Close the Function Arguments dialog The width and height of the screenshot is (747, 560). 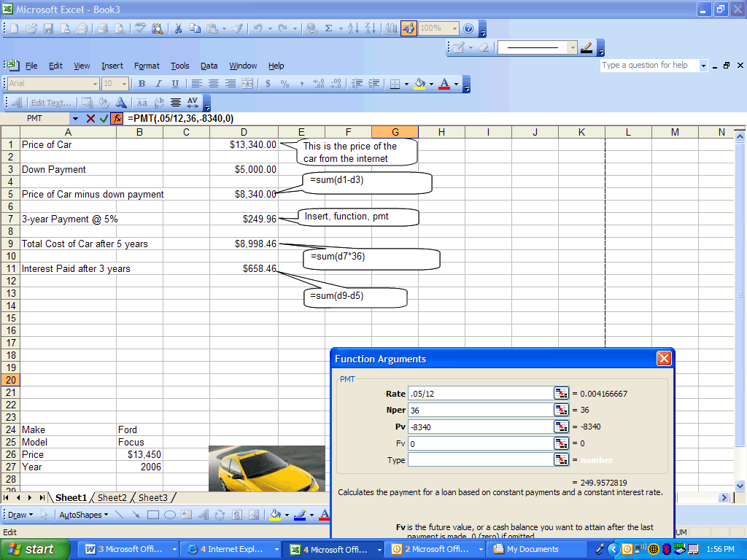coord(664,358)
